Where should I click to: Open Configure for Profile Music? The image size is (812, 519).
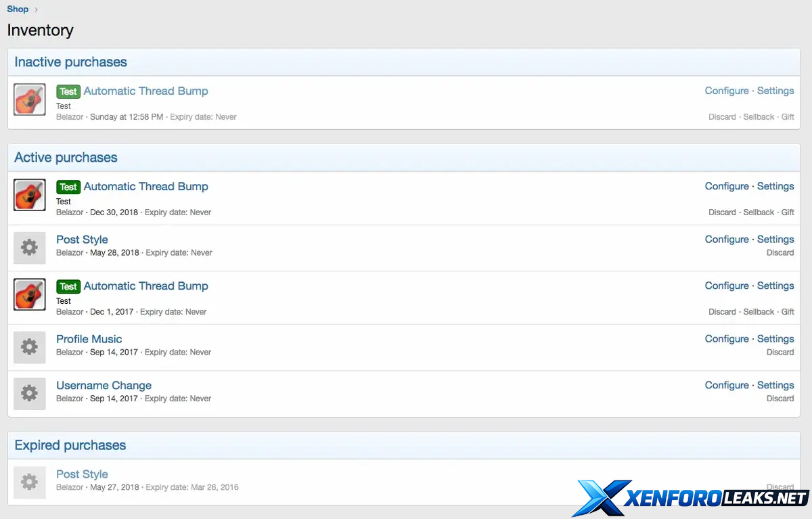click(x=727, y=339)
